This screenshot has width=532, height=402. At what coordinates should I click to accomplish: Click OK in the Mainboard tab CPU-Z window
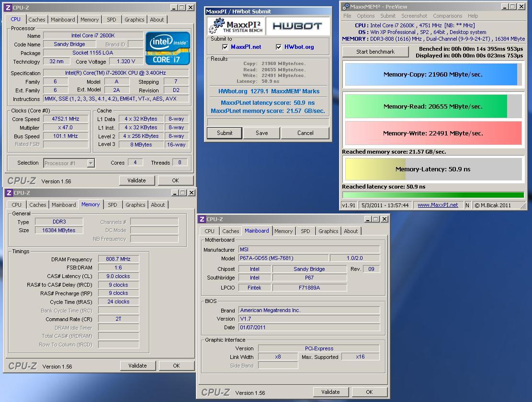point(370,392)
